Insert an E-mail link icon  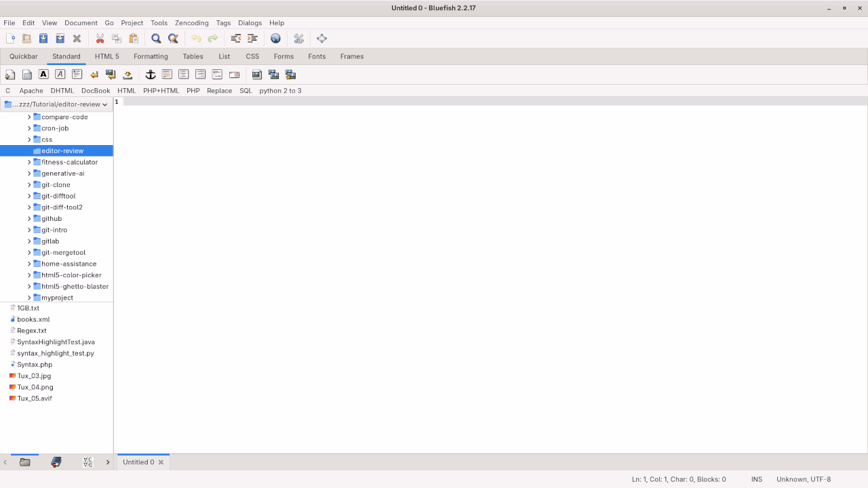click(x=234, y=75)
